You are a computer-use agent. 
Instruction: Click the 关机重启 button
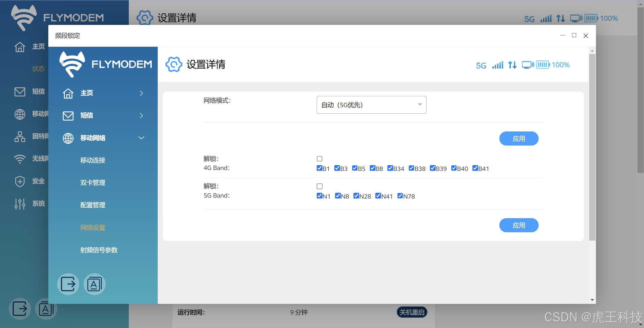tap(412, 312)
